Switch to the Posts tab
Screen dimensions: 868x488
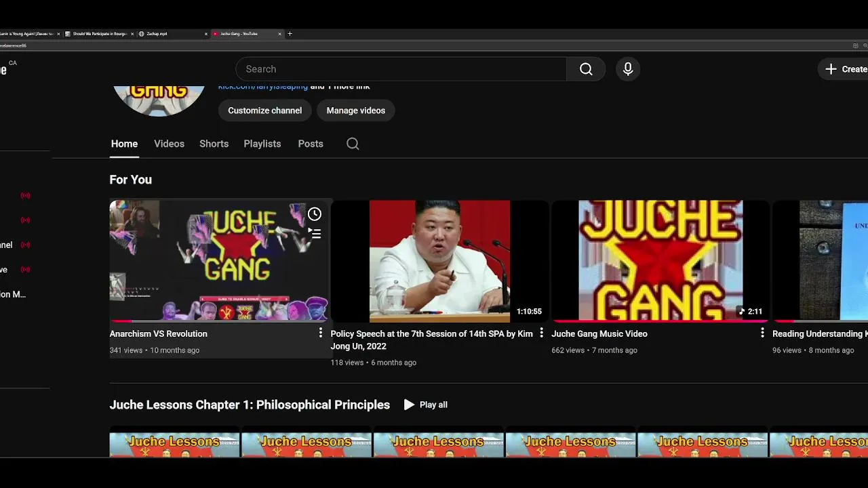pyautogui.click(x=311, y=144)
